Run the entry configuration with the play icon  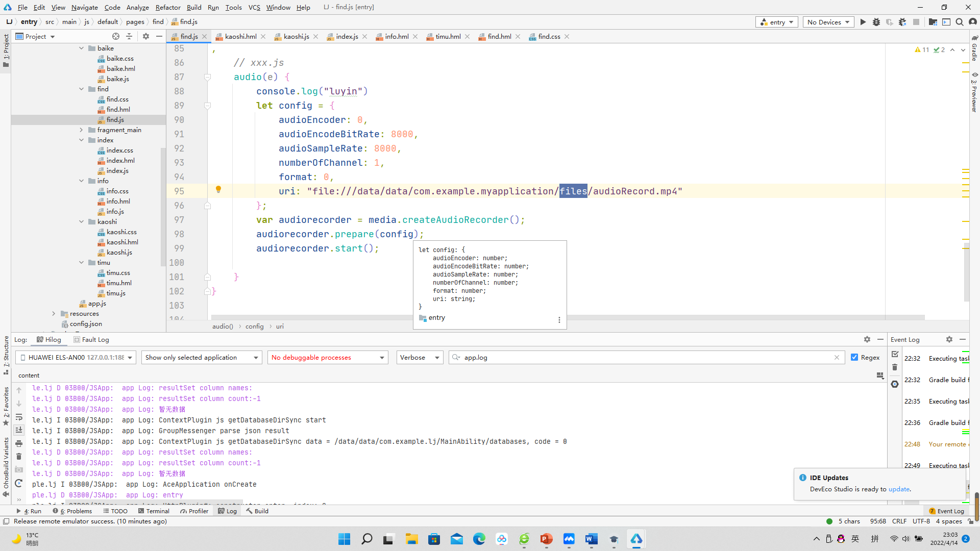863,22
